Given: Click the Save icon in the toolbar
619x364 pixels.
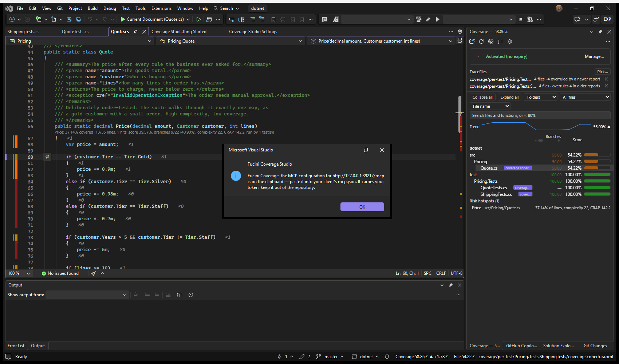Looking at the screenshot, I should pos(69,19).
